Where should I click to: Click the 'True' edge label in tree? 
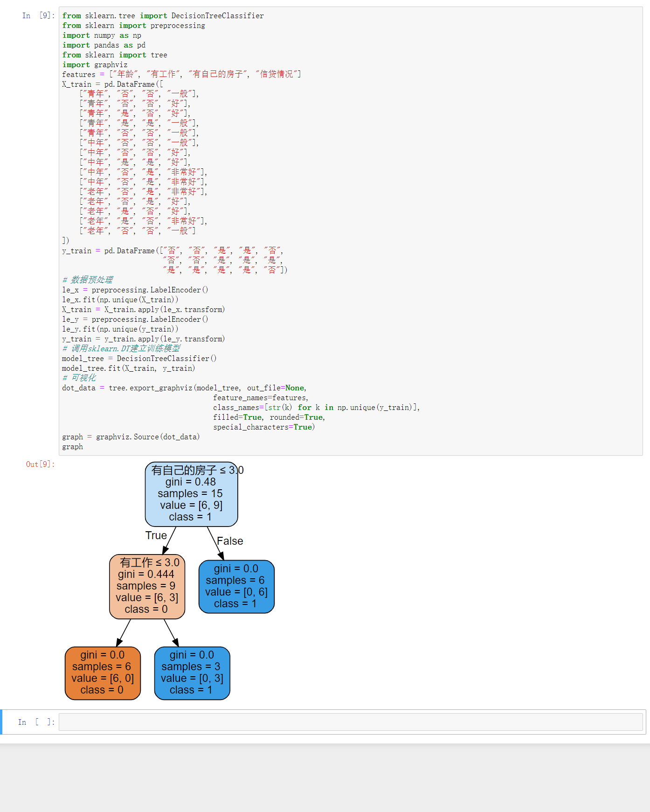pyautogui.click(x=156, y=535)
